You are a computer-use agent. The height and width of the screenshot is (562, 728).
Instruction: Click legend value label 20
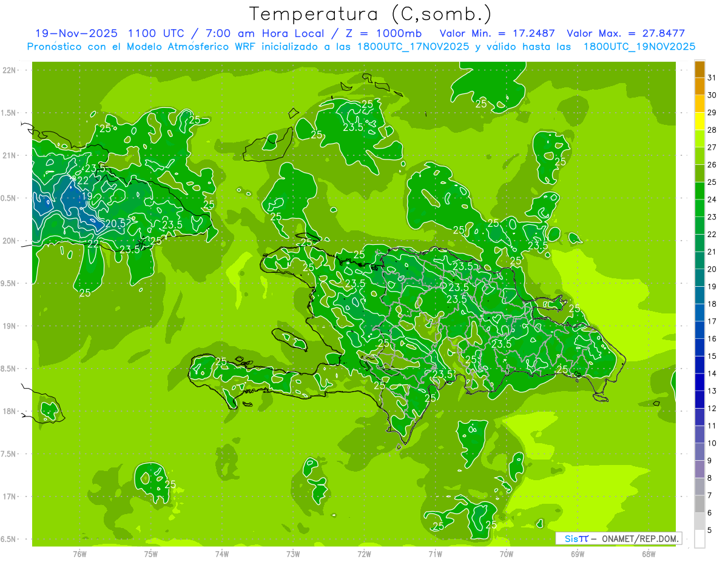712,269
